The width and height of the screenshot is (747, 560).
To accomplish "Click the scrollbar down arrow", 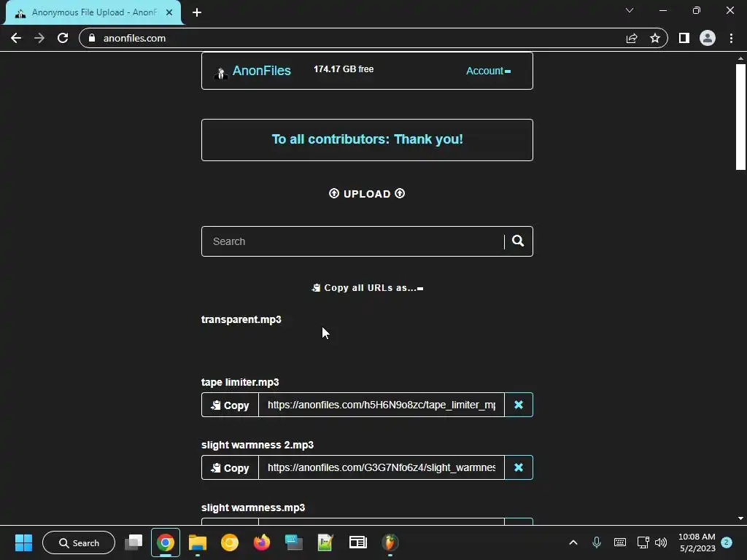I will (x=740, y=518).
